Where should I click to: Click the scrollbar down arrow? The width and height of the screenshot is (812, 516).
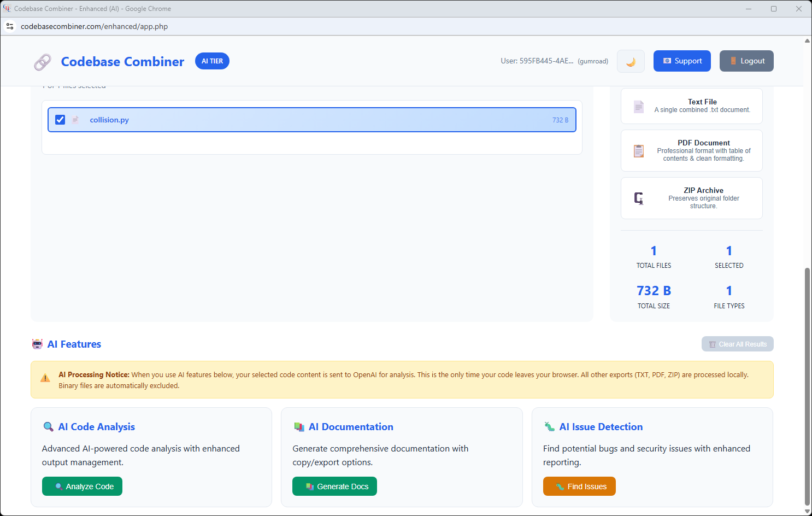click(x=808, y=512)
